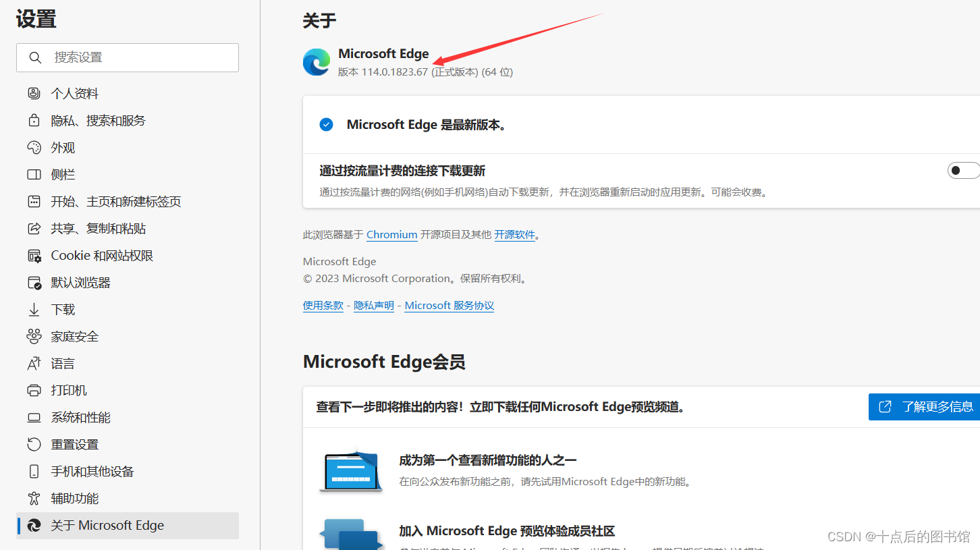Viewport: 980px width, 550px height.
Task: Open the Microsoft 服务协议 link
Action: (450, 306)
